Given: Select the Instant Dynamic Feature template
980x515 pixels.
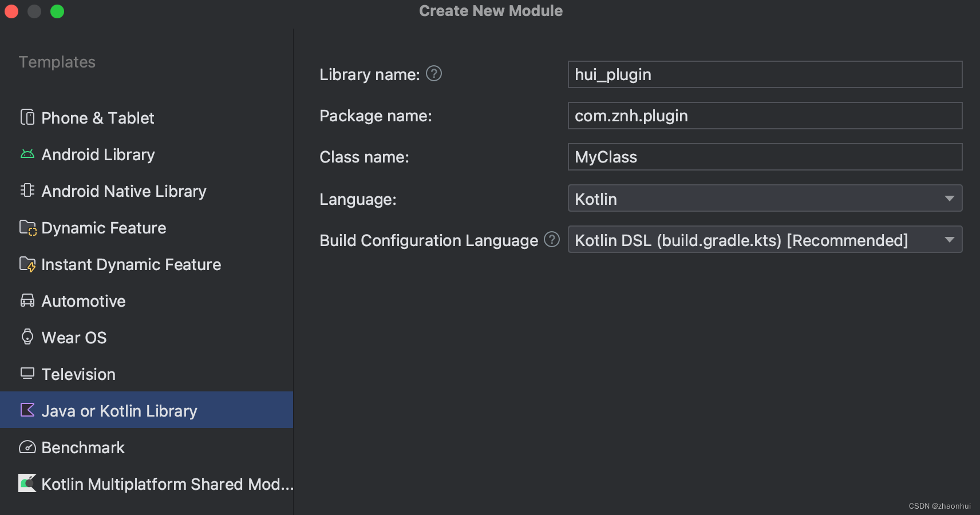Looking at the screenshot, I should 131,264.
